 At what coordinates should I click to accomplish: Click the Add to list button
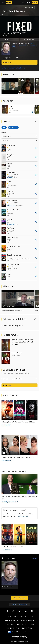tap(19, 62)
